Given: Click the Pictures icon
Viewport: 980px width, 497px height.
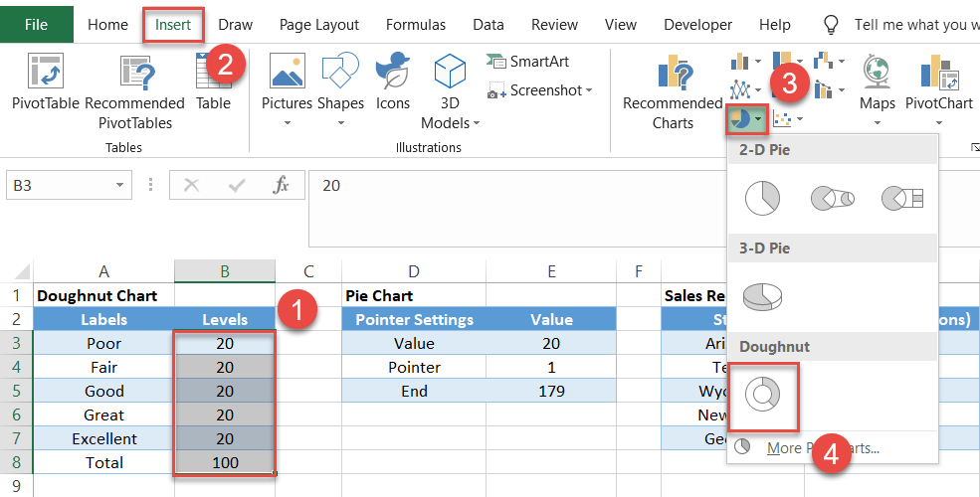Looking at the screenshot, I should click(x=287, y=71).
